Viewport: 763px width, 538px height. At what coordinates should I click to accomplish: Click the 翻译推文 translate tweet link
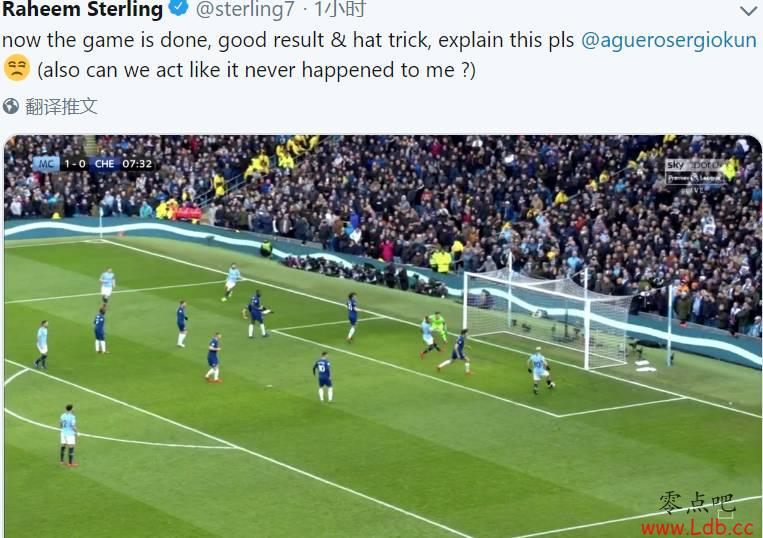61,107
